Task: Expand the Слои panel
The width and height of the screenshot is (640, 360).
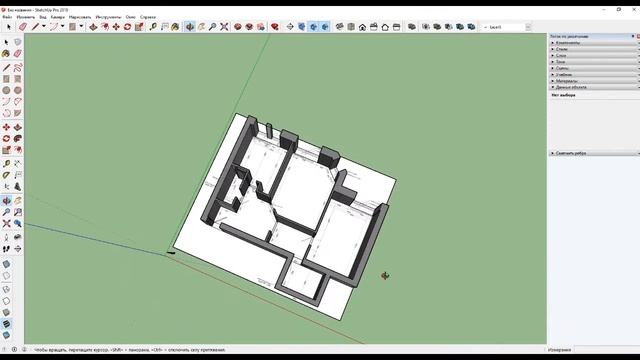Action: [594, 56]
